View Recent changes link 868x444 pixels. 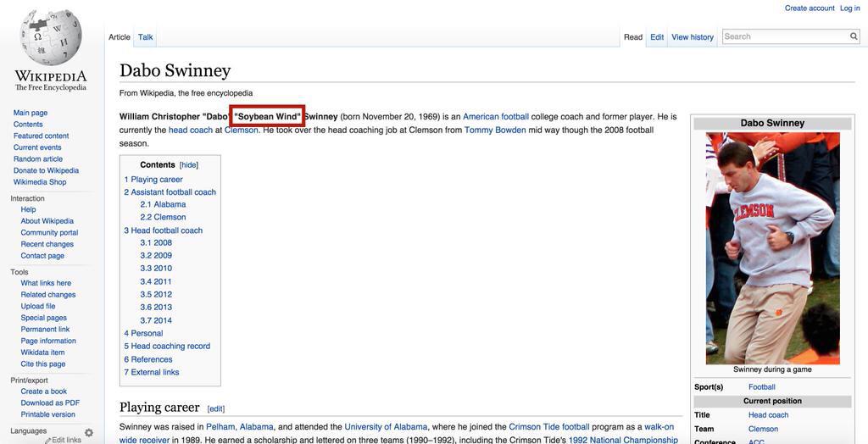point(47,245)
